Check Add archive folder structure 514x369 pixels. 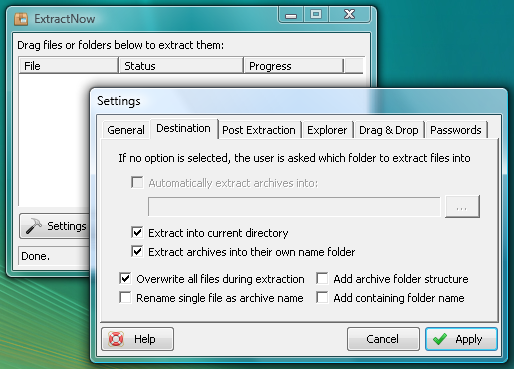pyautogui.click(x=322, y=278)
